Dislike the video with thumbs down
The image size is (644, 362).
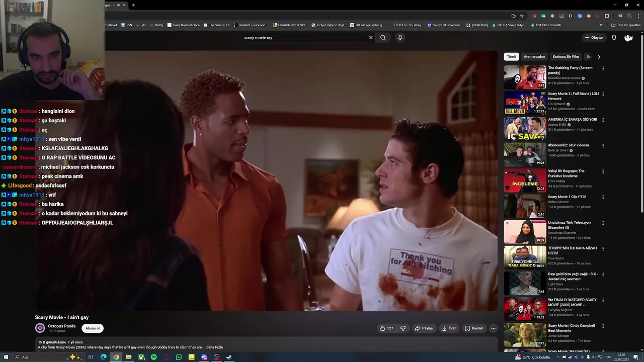tap(403, 328)
